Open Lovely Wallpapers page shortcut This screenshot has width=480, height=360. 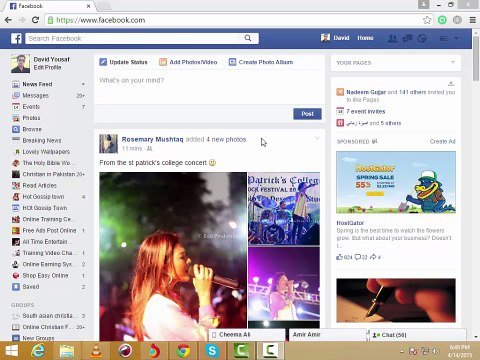(46, 152)
